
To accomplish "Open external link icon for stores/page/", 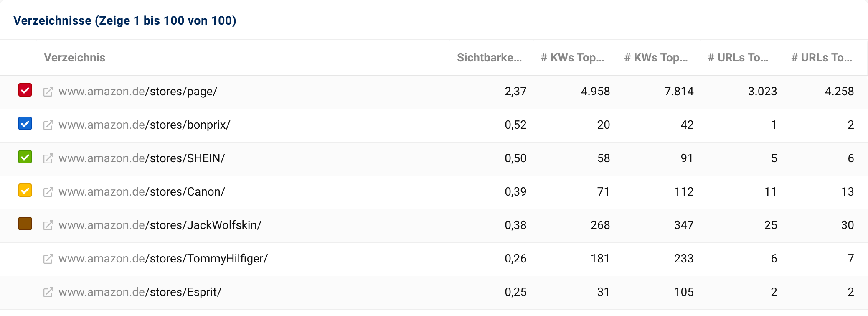I will pos(48,92).
